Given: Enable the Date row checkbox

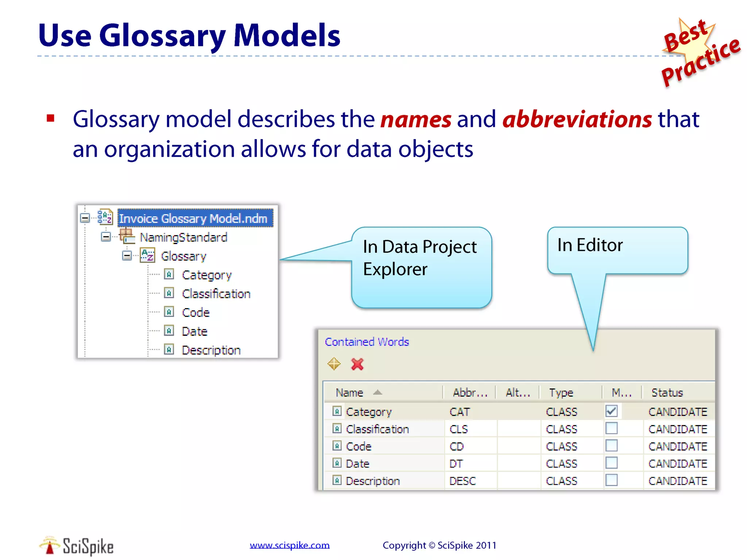Looking at the screenshot, I should [x=611, y=463].
